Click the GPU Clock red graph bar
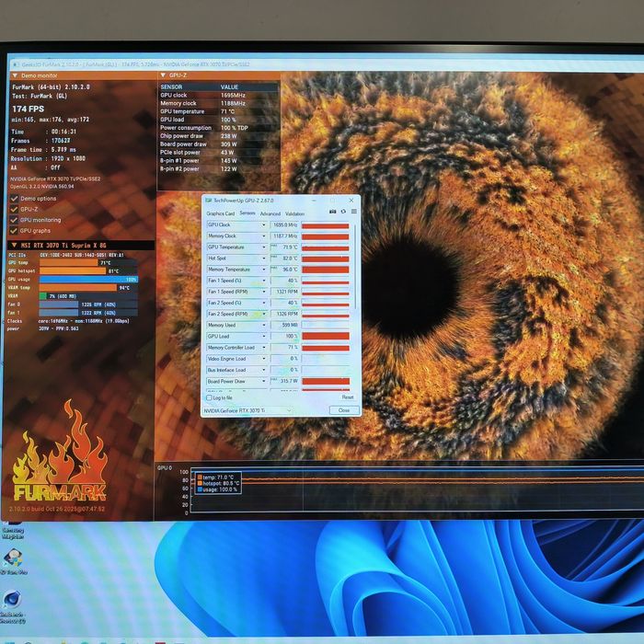The width and height of the screenshot is (644, 644). click(x=326, y=225)
